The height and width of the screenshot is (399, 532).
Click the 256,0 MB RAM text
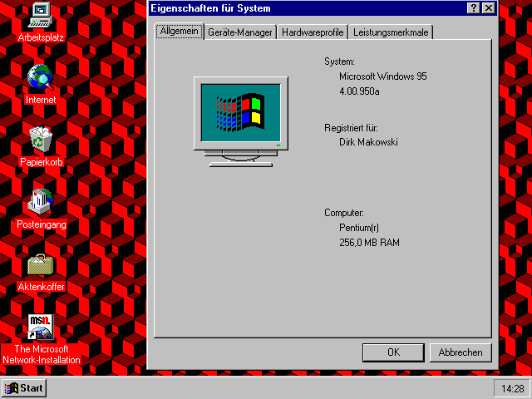click(369, 243)
